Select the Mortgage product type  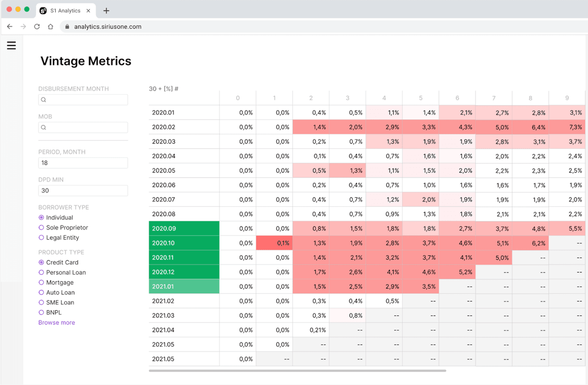point(42,282)
